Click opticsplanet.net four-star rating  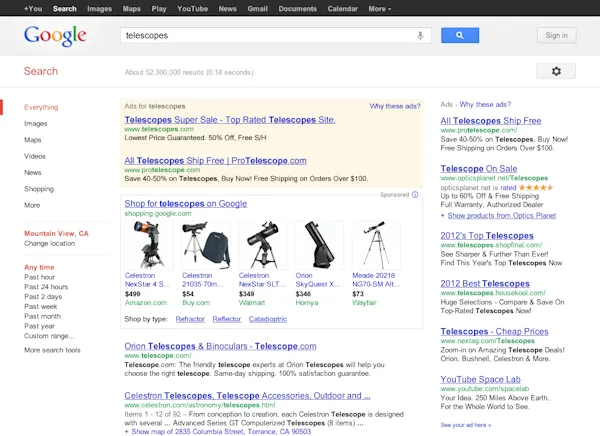(x=536, y=188)
